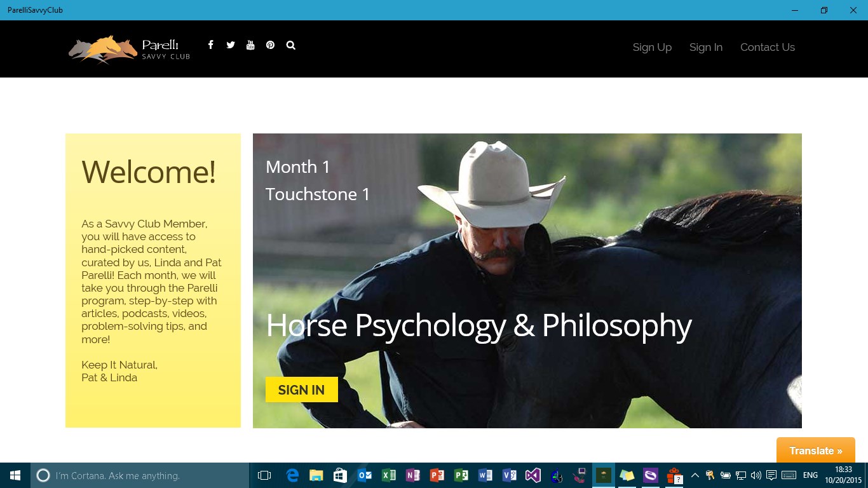The image size is (868, 488).
Task: Open the Parelli Twitter icon
Action: 231,45
